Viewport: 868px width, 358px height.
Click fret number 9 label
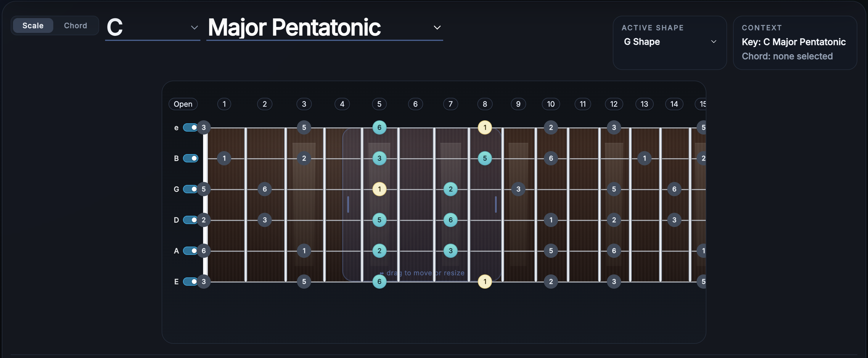(518, 104)
